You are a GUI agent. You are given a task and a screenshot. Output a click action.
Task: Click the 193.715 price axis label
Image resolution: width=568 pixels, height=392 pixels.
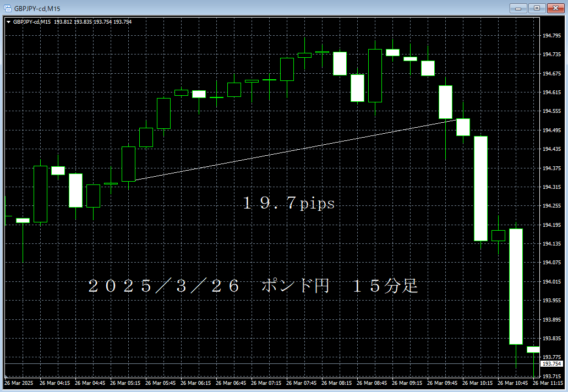point(551,377)
